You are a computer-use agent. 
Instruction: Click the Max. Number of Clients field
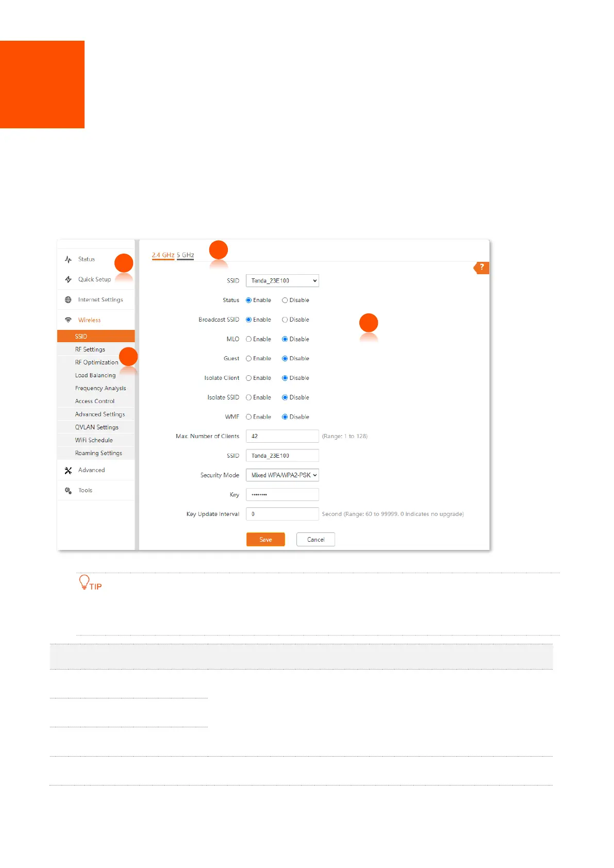[x=282, y=436]
